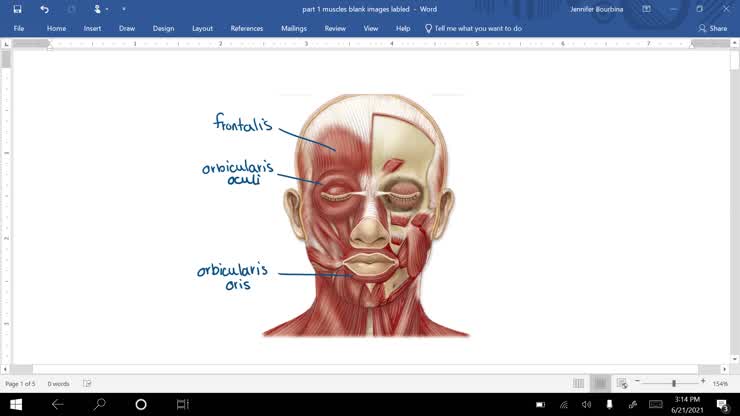Switch to Web Layout view

coord(622,383)
